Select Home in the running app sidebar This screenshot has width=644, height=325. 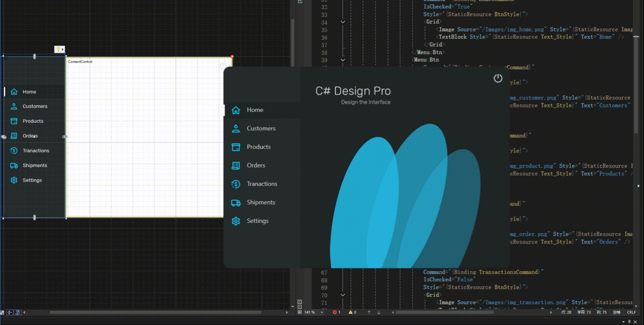[x=262, y=110]
